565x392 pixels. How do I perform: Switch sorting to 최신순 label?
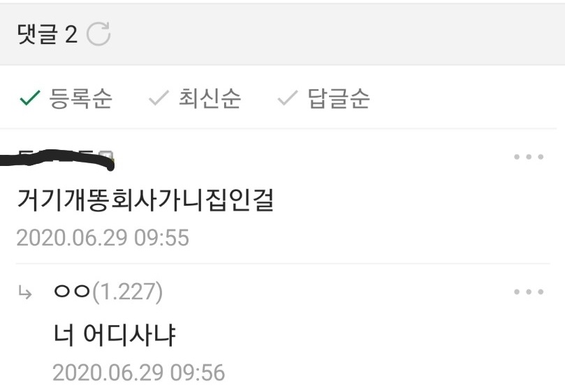coord(210,98)
